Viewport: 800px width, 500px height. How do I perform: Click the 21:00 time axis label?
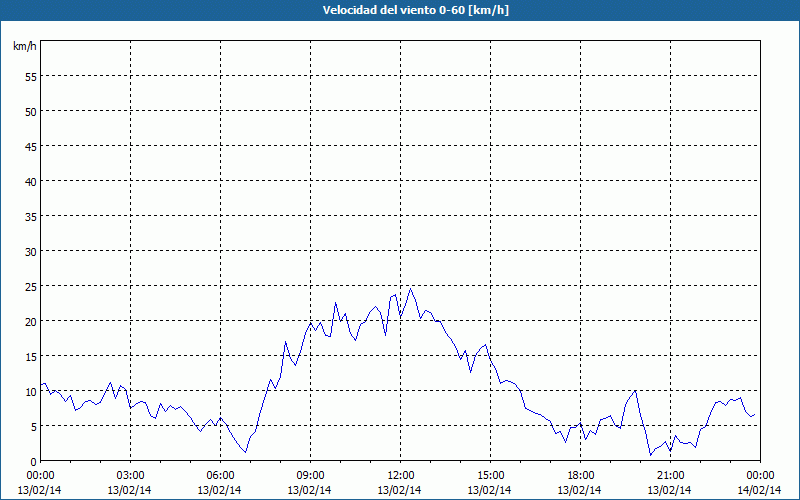[x=670, y=475]
